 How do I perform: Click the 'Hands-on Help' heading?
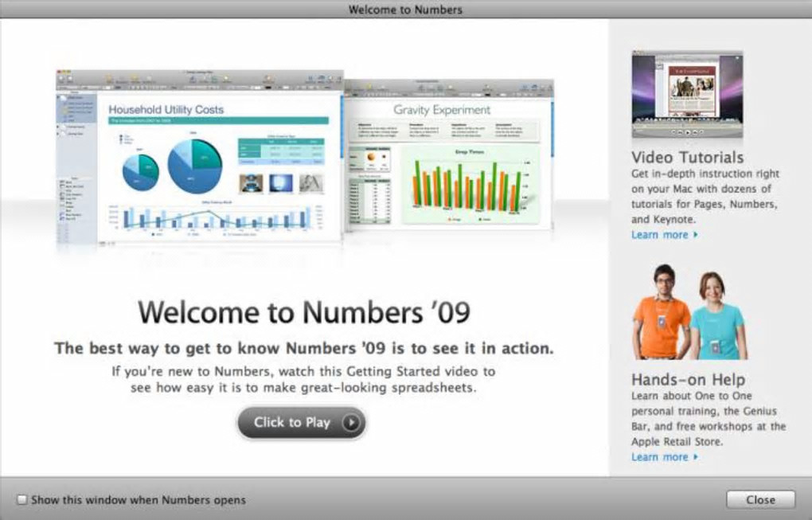(688, 379)
